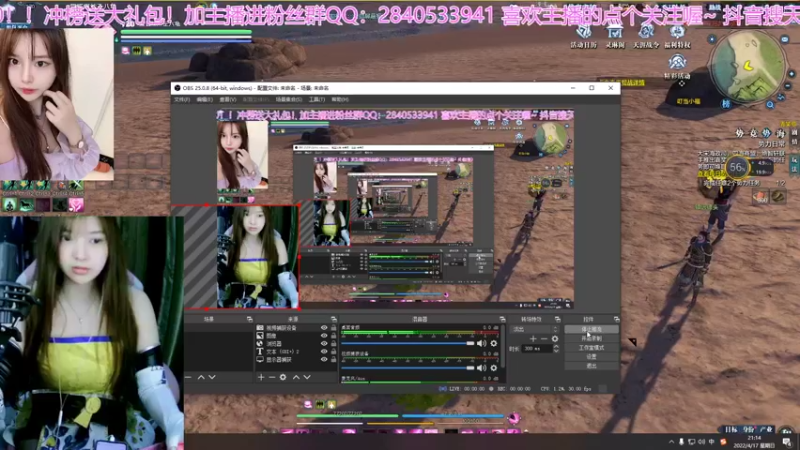Click the webcam preview in OBS canvas
Screen dimensions: 800x450
click(x=258, y=257)
